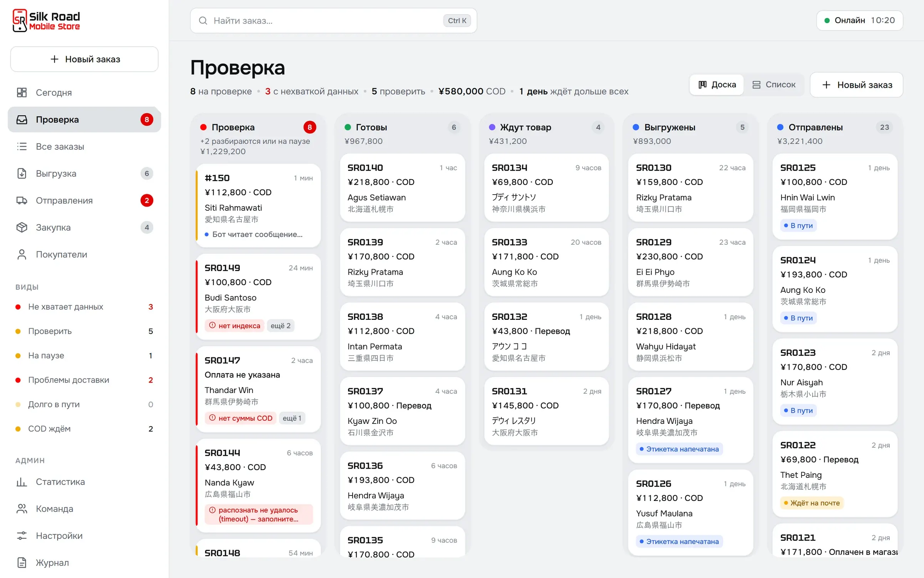Image resolution: width=924 pixels, height=578 pixels.
Task: Click the header Новый заказ button
Action: click(x=857, y=85)
